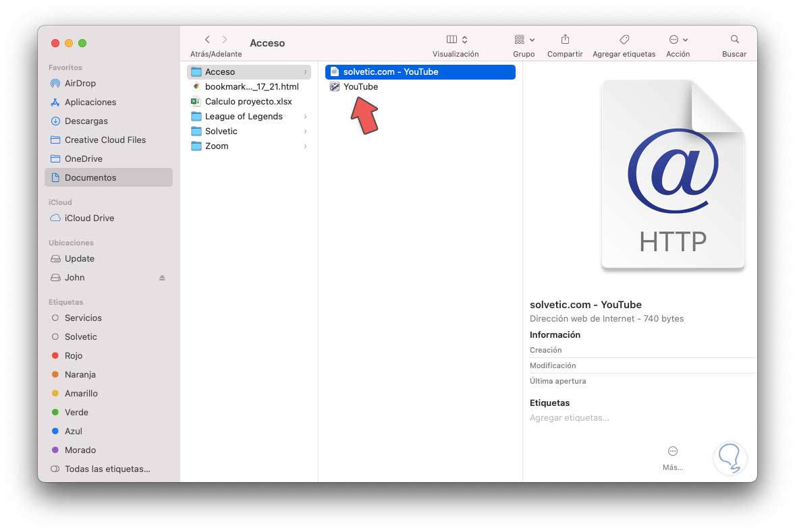Expand the Solvetic folder chevron
This screenshot has height=532, width=795.
(x=305, y=131)
